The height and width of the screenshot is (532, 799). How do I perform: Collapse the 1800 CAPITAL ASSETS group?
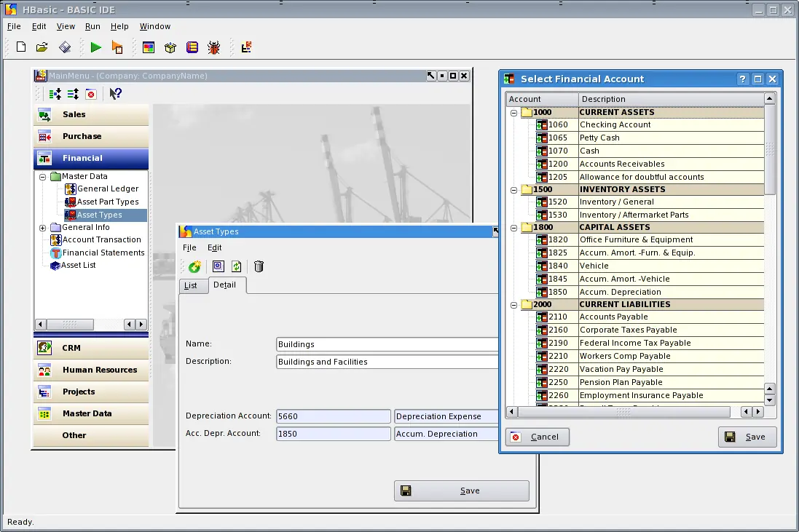(513, 228)
